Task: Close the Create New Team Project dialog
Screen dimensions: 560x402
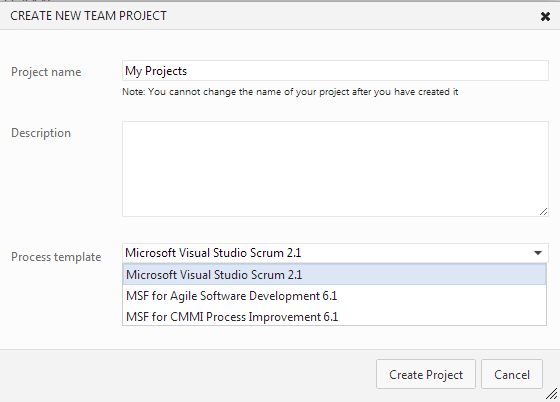Action: (545, 16)
